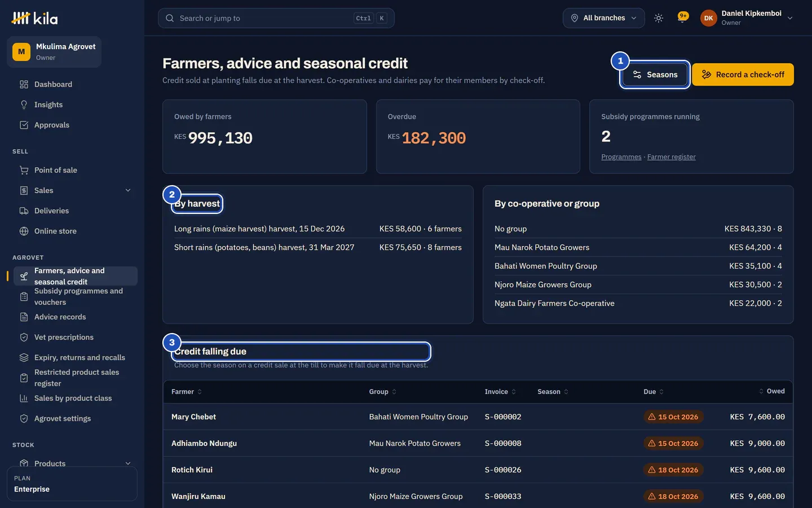The width and height of the screenshot is (812, 508).
Task: Click the Insights lightbulb icon
Action: pos(24,104)
